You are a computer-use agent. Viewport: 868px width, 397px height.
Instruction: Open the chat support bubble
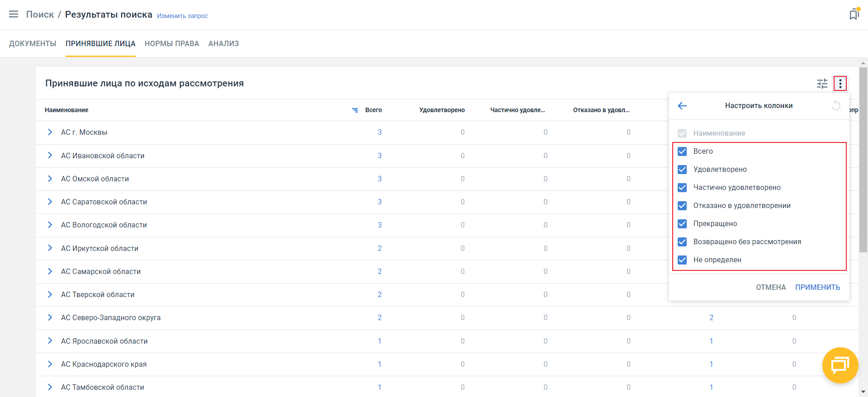pos(840,365)
